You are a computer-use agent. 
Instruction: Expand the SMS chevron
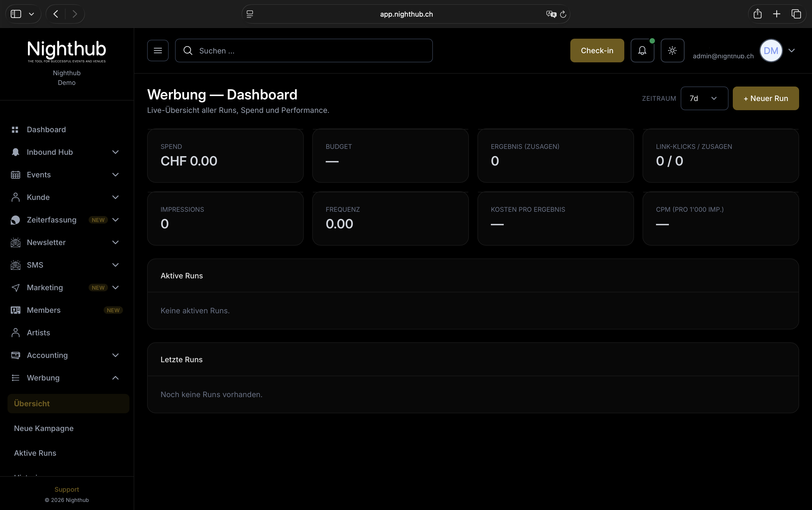click(x=115, y=265)
